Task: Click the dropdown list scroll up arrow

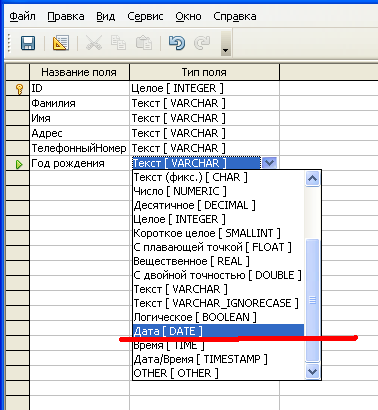Action: [312, 179]
